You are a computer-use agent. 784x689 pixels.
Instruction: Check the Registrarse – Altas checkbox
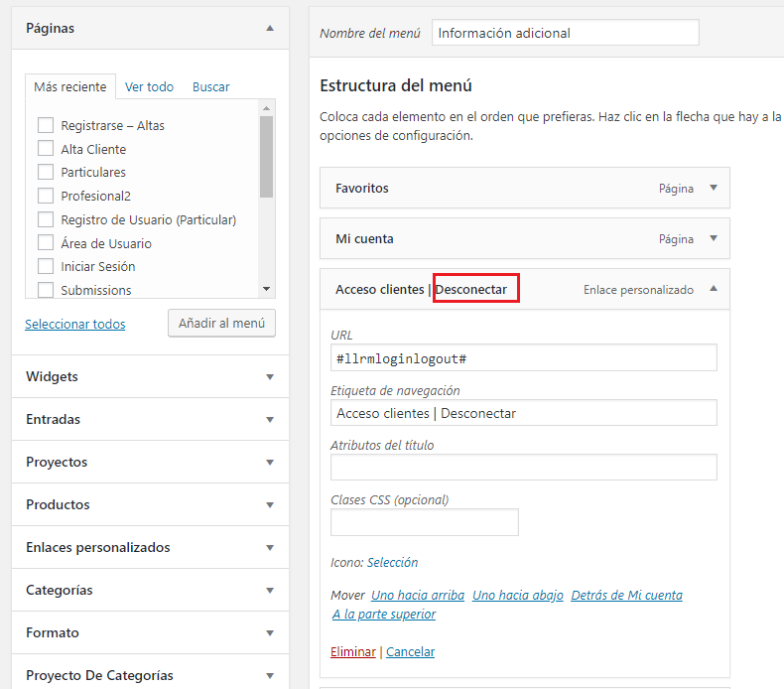pos(46,125)
